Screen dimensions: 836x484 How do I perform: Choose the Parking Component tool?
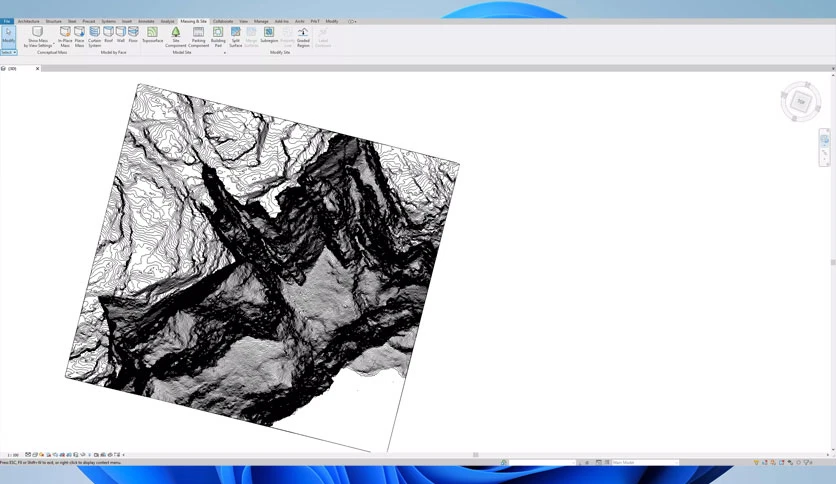click(x=198, y=37)
